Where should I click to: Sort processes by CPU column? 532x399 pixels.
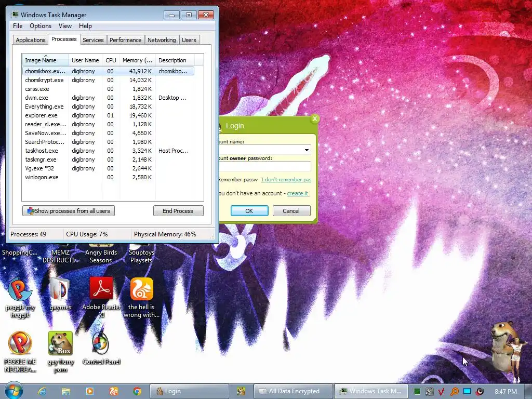pos(111,60)
